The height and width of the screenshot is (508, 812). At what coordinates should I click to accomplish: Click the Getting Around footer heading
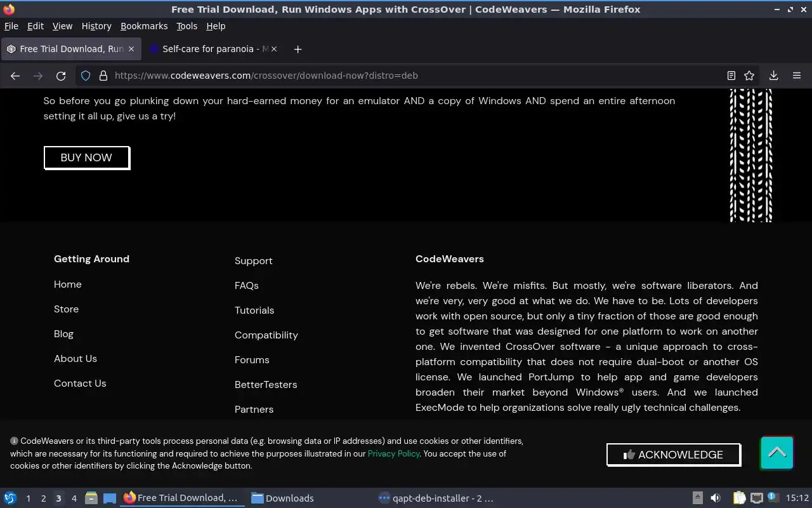click(x=91, y=259)
